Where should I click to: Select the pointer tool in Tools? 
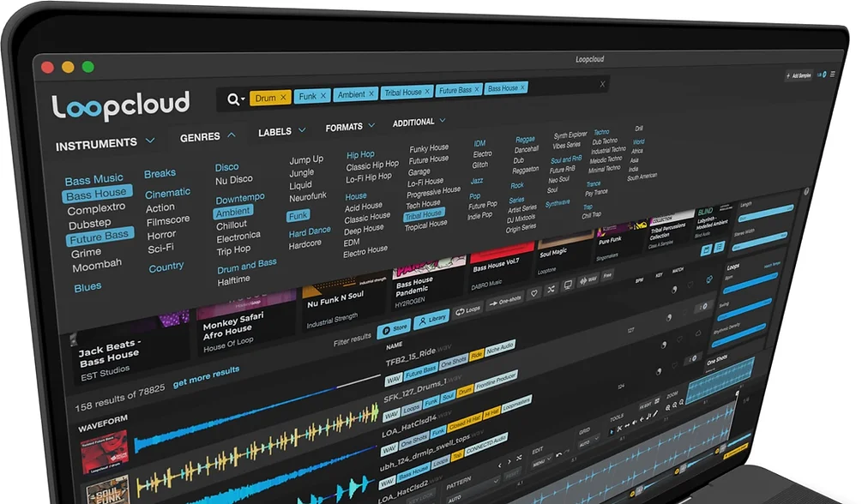(x=612, y=432)
